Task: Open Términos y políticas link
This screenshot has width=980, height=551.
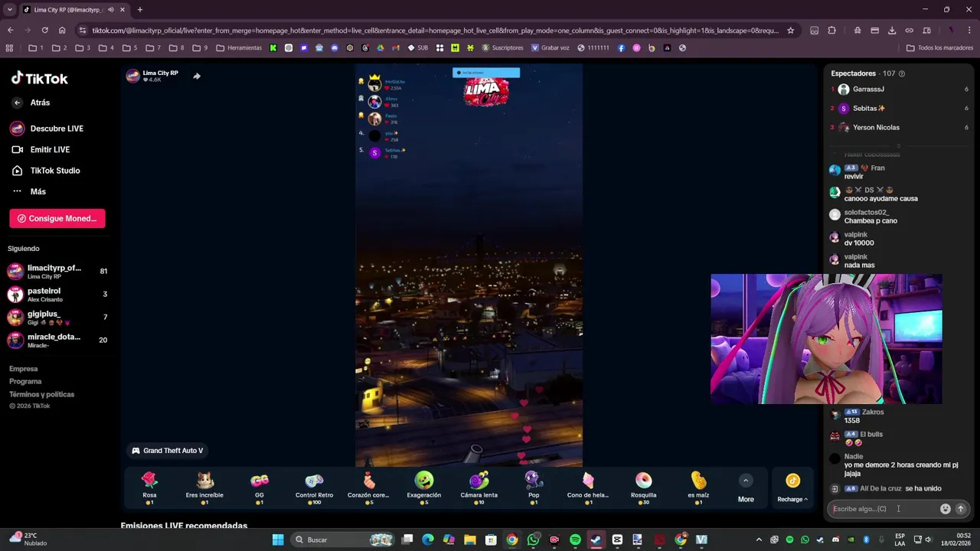Action: coord(41,394)
